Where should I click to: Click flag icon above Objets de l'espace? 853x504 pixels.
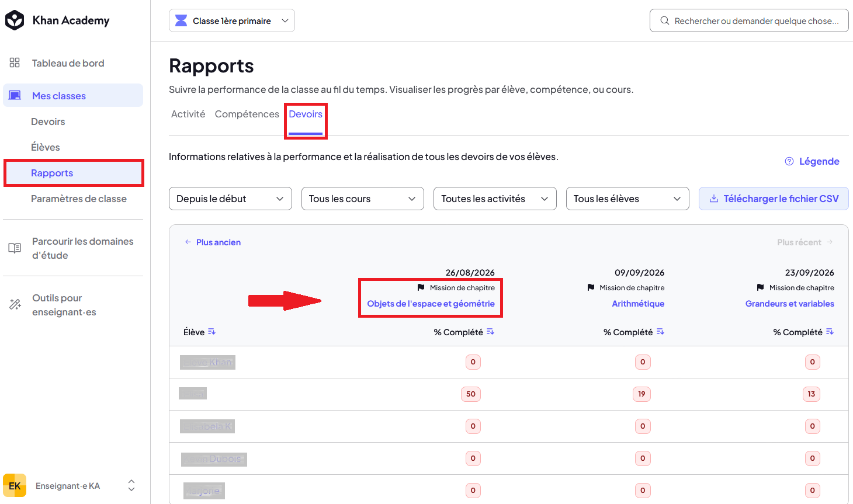tap(421, 287)
